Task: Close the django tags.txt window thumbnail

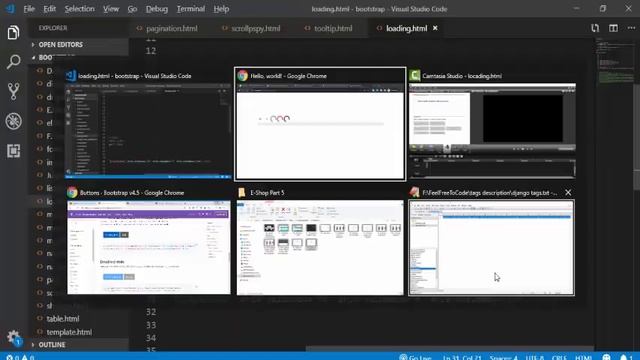Action: [x=568, y=192]
